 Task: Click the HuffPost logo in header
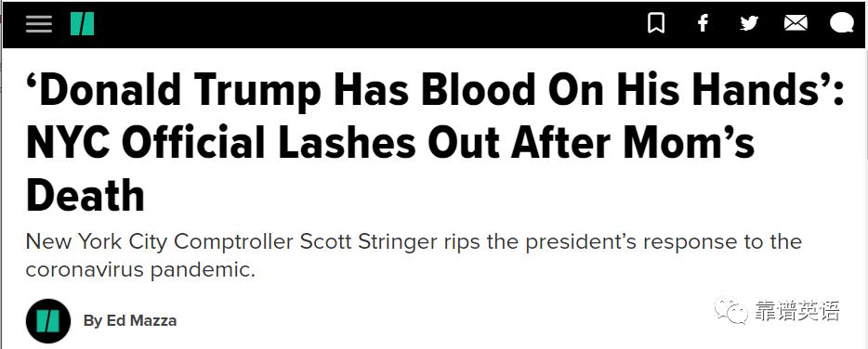pos(82,24)
